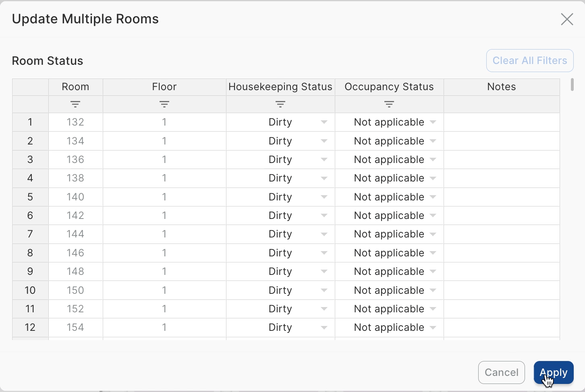Open the Floor column filter

point(164,104)
